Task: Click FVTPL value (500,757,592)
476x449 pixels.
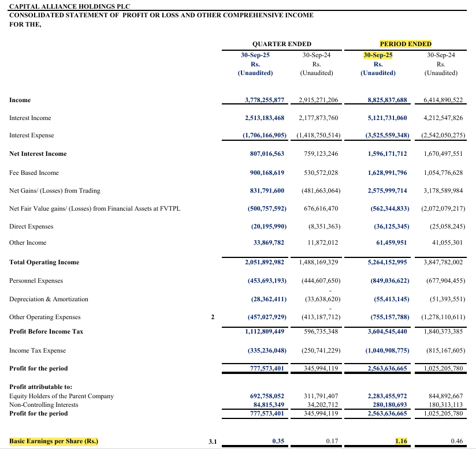Action: pos(267,209)
